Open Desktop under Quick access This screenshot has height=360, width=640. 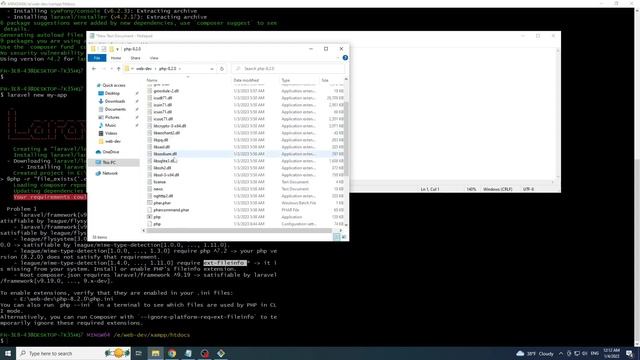(109, 93)
